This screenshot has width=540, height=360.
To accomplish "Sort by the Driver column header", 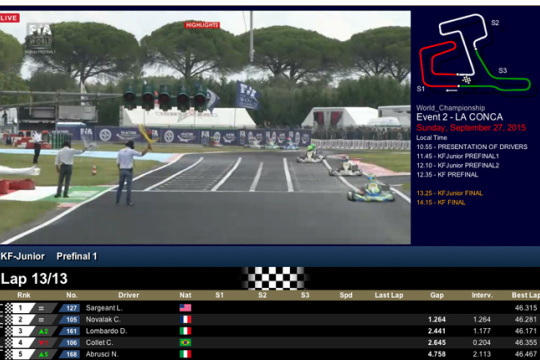I will coord(128,295).
